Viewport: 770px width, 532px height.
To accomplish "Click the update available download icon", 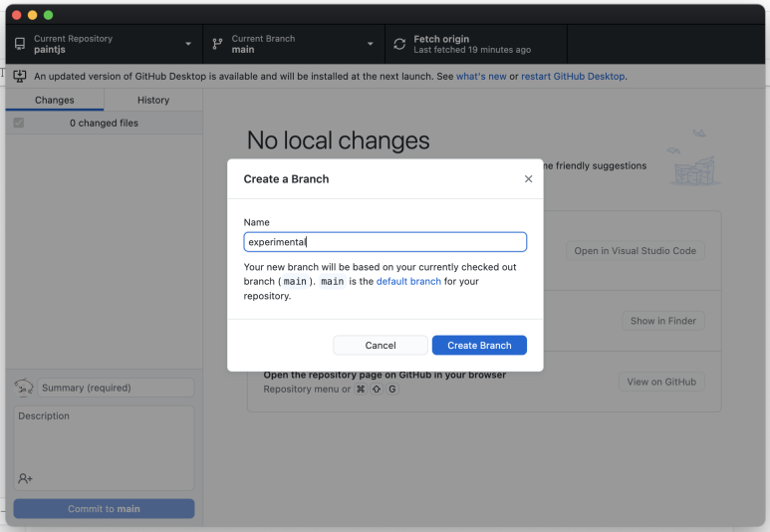I will [x=20, y=76].
